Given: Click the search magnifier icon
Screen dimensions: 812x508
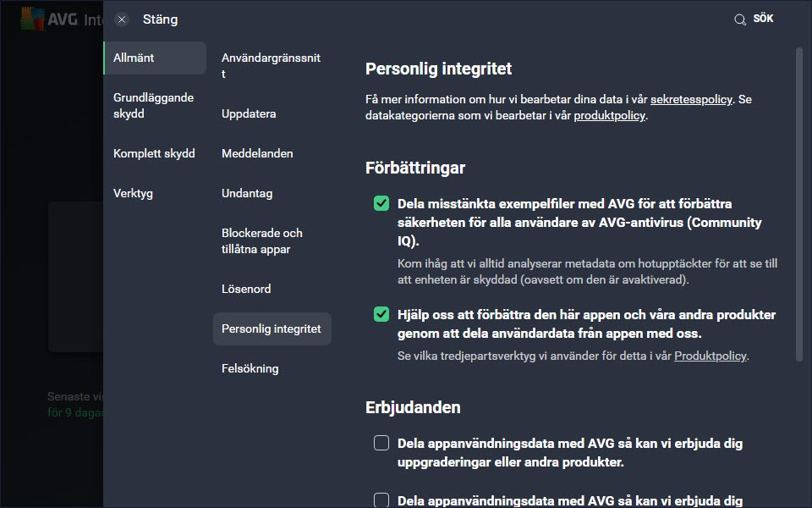Looking at the screenshot, I should tap(740, 19).
